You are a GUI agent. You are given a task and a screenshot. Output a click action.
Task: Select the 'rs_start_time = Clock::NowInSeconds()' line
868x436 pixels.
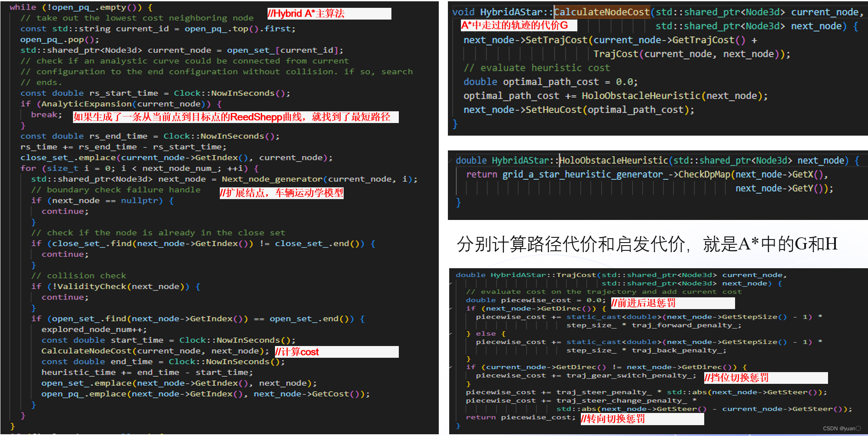tap(155, 93)
